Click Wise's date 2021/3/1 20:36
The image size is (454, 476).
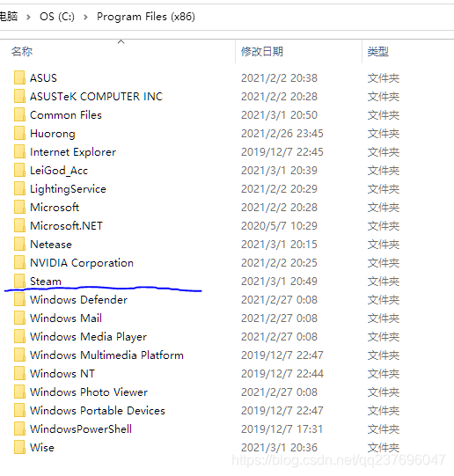[279, 448]
